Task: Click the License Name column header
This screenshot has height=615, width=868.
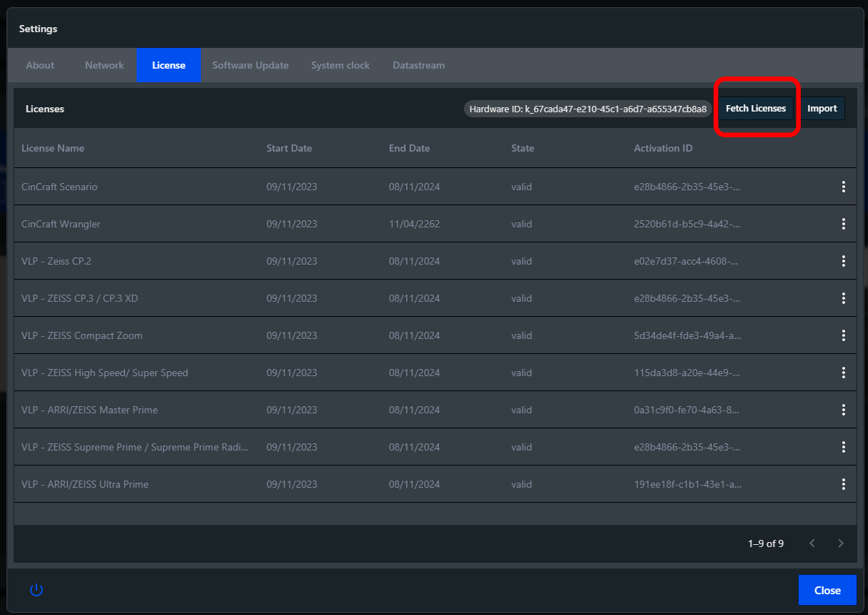Action: pos(53,148)
